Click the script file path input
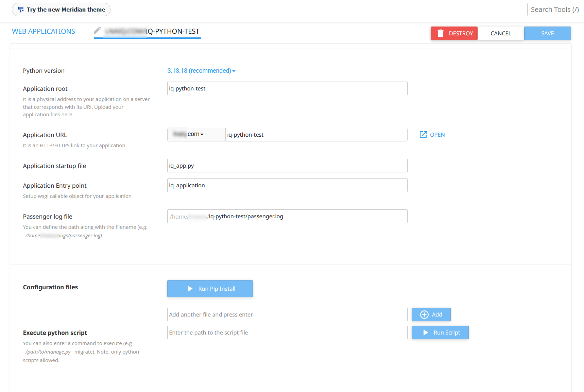 [x=287, y=333]
